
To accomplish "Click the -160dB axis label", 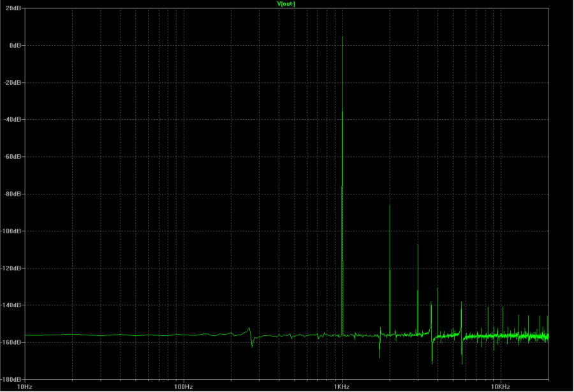I will (11, 342).
